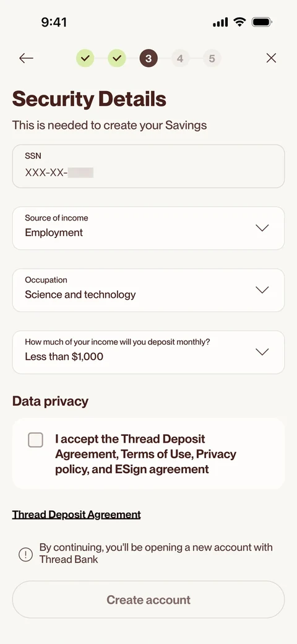Screen dimensions: 297x644
Task: Tap the battery icon in status bar
Action: [262, 22]
